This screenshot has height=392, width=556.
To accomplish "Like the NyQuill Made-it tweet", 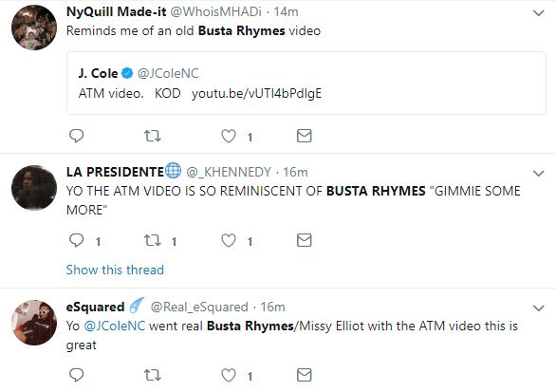I will [x=229, y=136].
